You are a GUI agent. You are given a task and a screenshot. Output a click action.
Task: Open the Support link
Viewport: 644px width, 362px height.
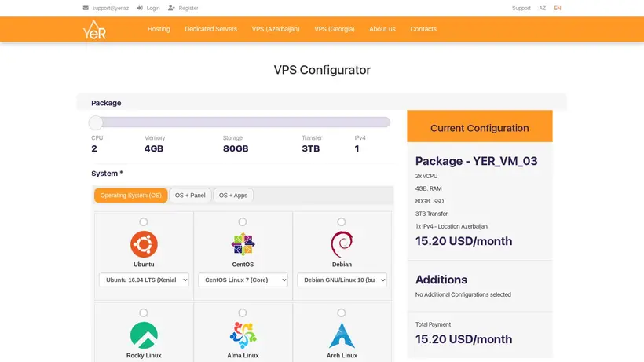click(x=521, y=8)
